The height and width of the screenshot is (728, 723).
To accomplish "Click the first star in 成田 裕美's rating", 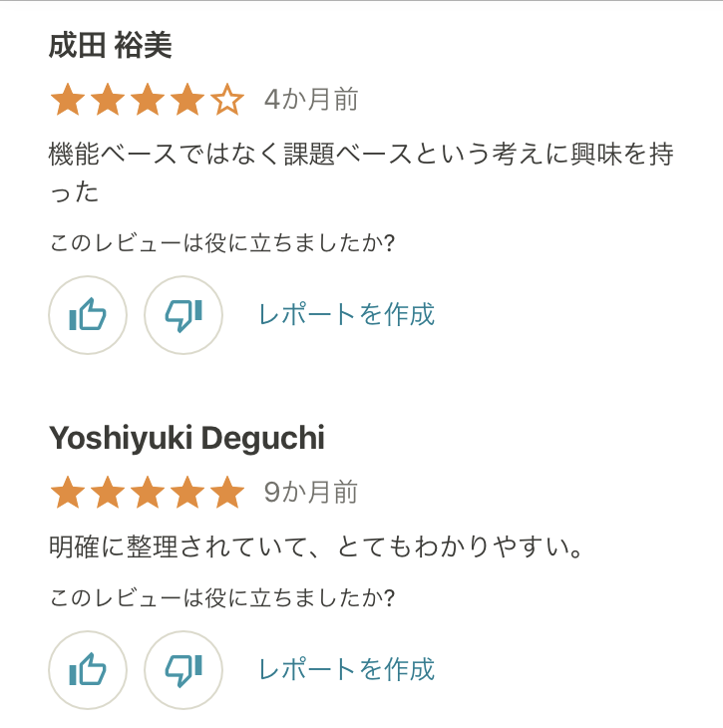I will (67, 100).
